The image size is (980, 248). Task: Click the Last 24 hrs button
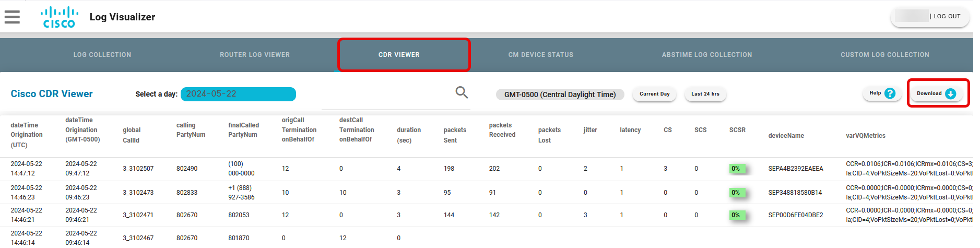(705, 94)
